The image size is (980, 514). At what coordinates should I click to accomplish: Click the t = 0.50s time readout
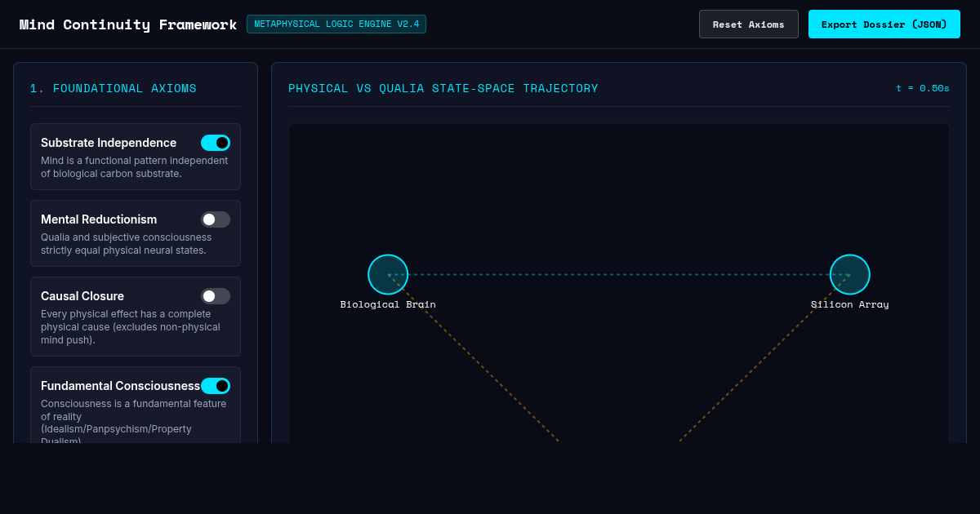[x=923, y=88]
